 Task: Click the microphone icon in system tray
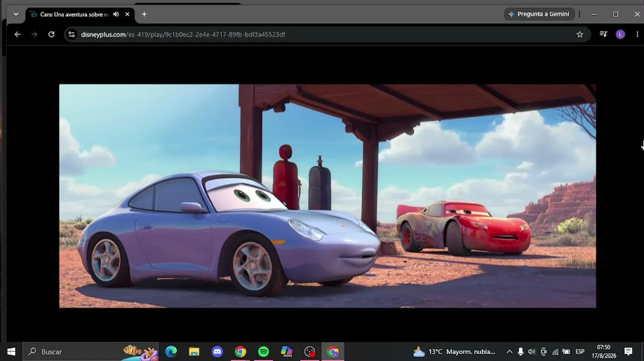tap(521, 351)
